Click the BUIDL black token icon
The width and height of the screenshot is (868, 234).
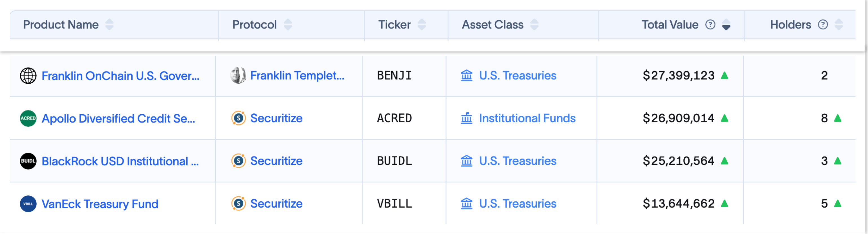(x=28, y=161)
